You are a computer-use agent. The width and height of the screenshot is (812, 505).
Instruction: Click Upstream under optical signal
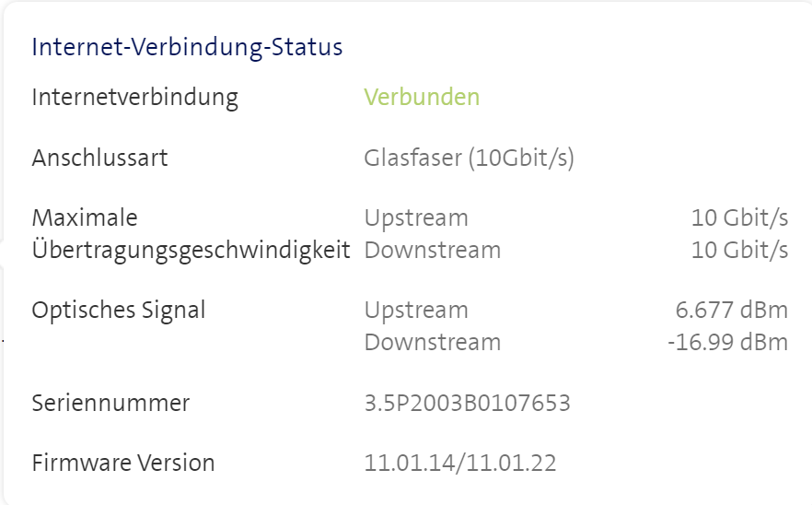pyautogui.click(x=416, y=311)
